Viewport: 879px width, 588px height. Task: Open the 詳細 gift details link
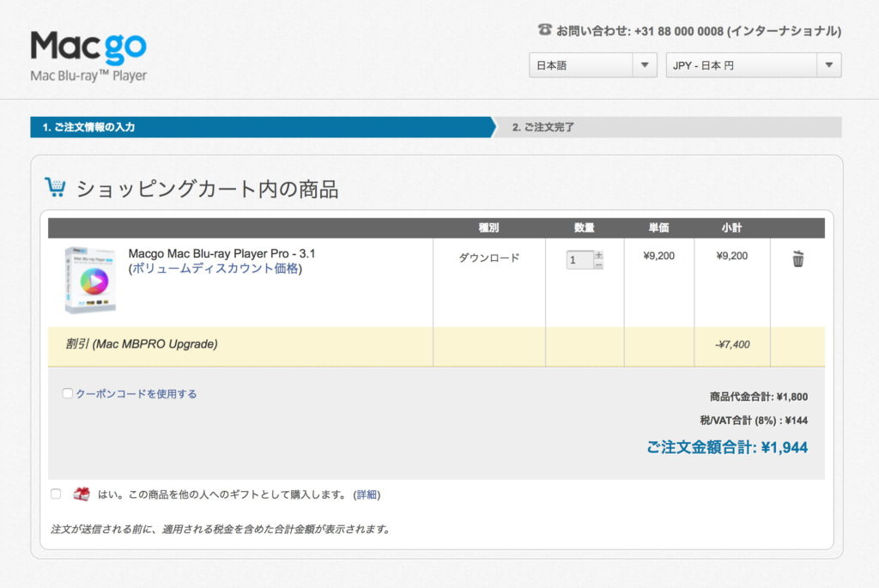pyautogui.click(x=367, y=494)
